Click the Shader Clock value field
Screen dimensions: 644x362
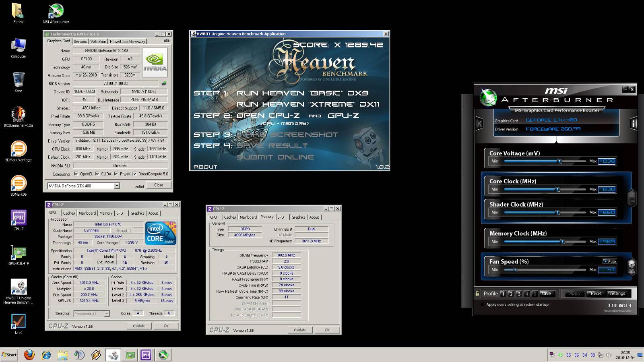pos(607,212)
